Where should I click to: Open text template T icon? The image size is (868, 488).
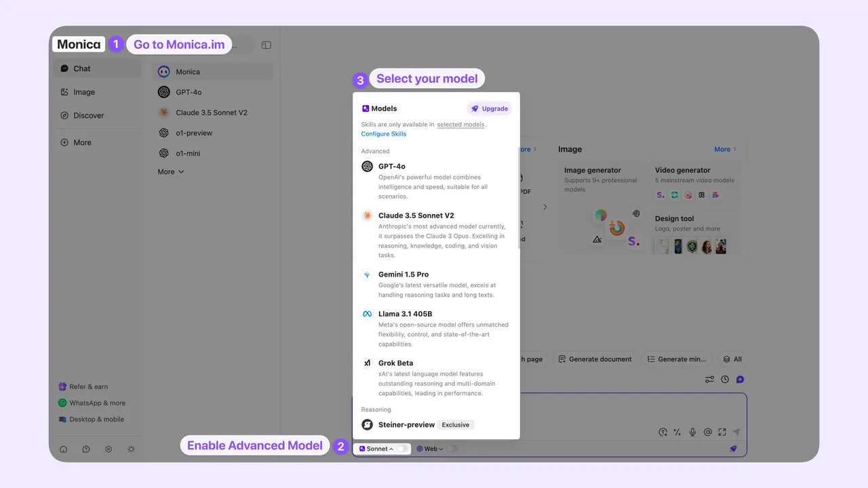tap(663, 432)
